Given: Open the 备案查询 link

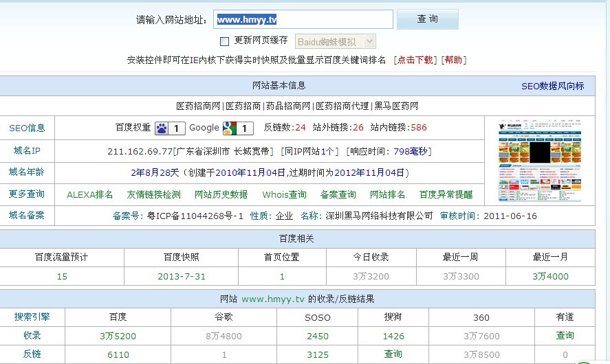Looking at the screenshot, I should pos(338,194).
